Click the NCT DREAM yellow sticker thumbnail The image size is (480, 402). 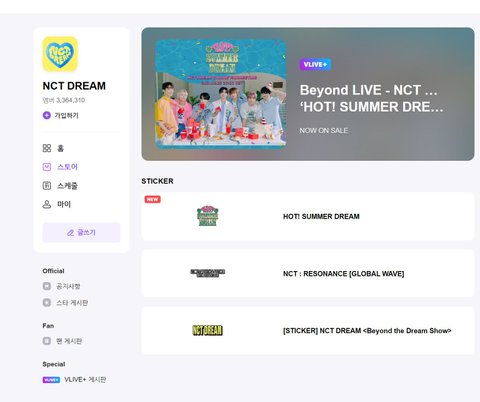tap(207, 330)
